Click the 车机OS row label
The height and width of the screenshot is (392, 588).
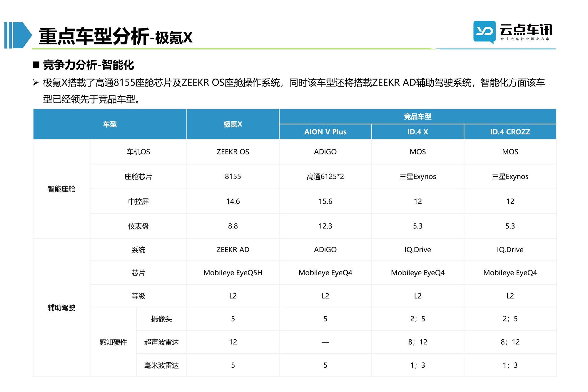point(138,152)
